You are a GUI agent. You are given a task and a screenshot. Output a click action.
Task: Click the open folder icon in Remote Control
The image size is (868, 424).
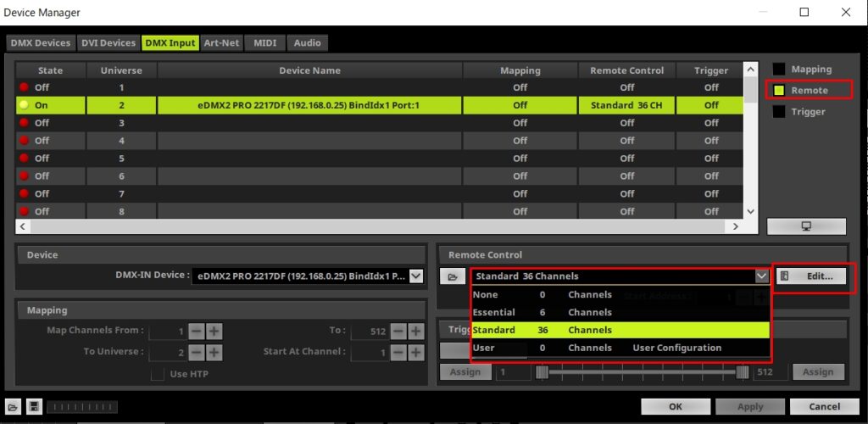[453, 276]
